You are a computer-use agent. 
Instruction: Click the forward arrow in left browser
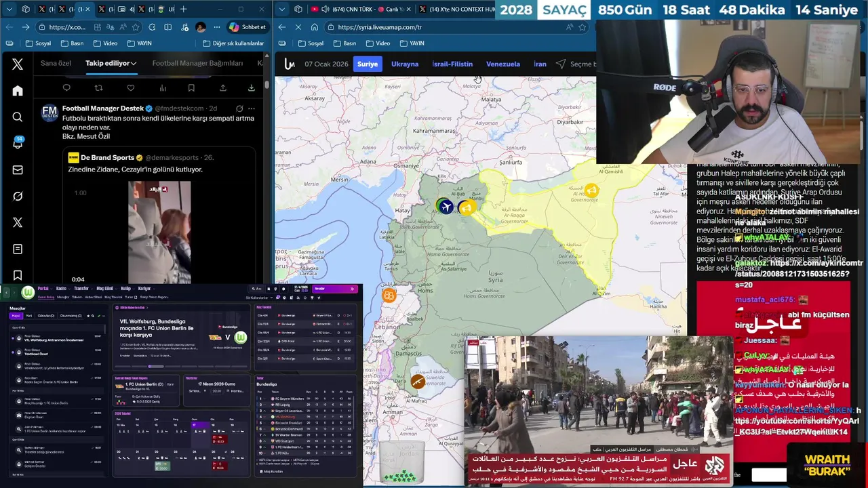click(26, 27)
